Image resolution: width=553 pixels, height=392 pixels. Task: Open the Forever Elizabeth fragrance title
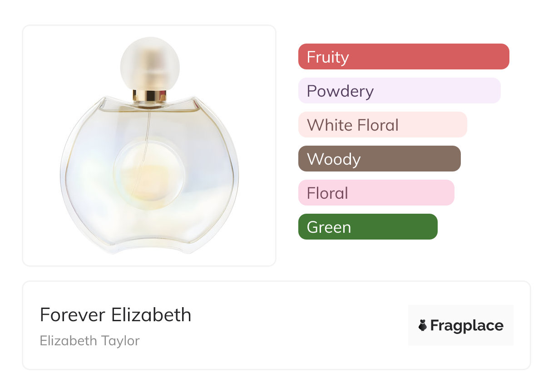(x=115, y=315)
